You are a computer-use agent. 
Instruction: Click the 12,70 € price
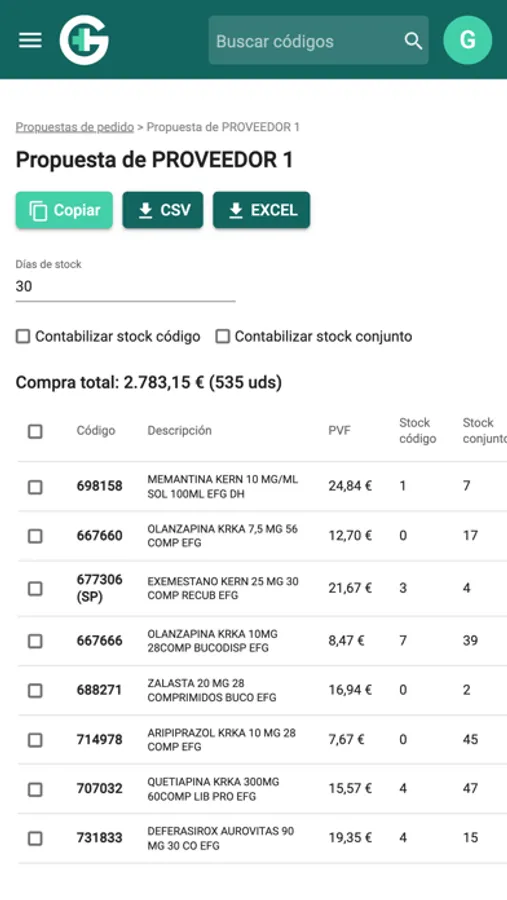pos(350,536)
